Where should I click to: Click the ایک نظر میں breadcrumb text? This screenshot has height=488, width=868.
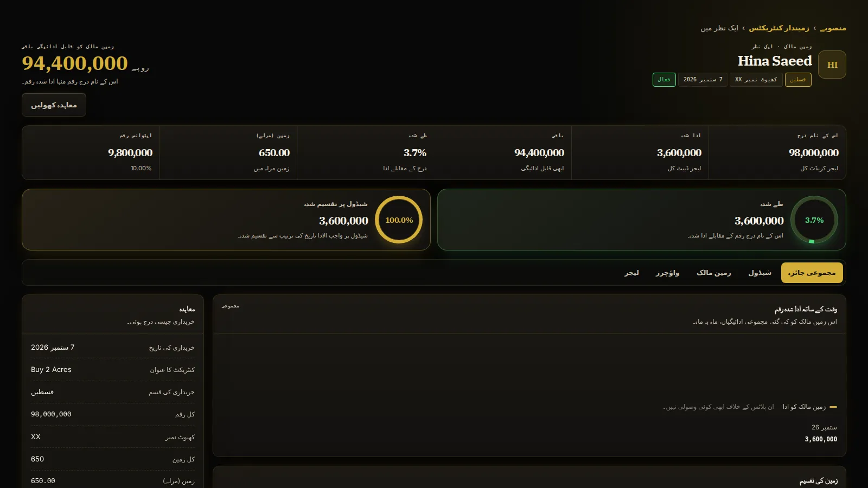point(719,28)
